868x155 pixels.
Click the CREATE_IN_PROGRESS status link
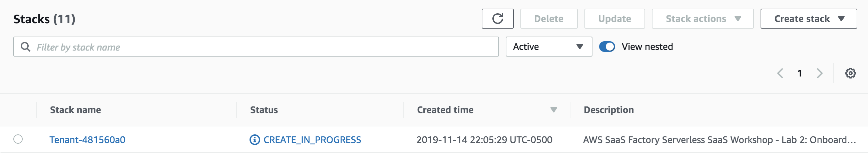312,140
